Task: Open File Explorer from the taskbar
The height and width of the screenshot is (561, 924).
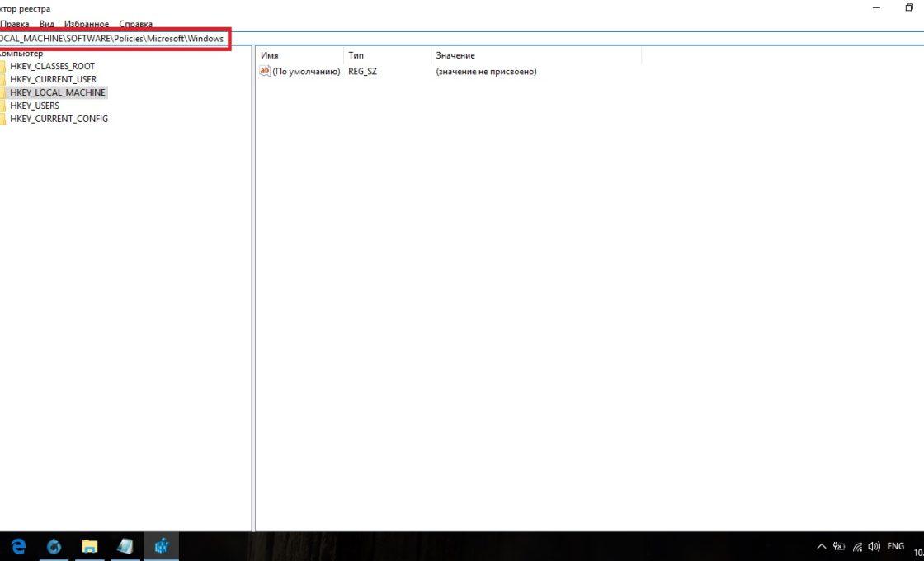Action: pos(89,546)
